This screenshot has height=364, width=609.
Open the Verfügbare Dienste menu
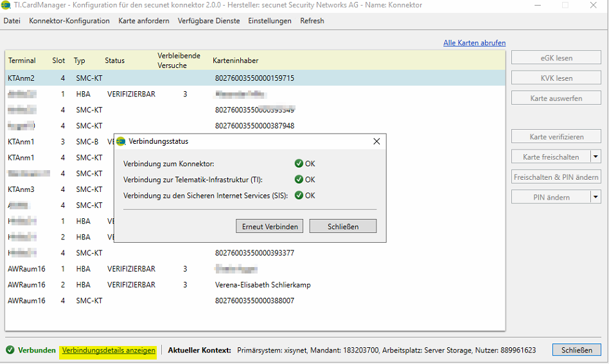click(209, 21)
